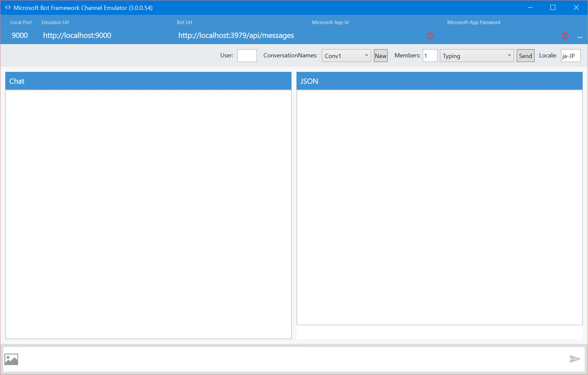Click the Local Port 9000 field
This screenshot has width=588, height=375.
[x=20, y=35]
